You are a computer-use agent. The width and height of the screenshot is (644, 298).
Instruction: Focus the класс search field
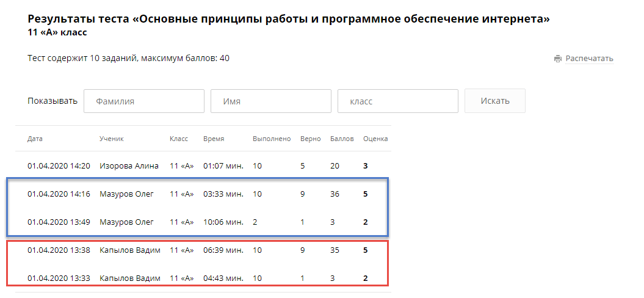pyautogui.click(x=398, y=101)
